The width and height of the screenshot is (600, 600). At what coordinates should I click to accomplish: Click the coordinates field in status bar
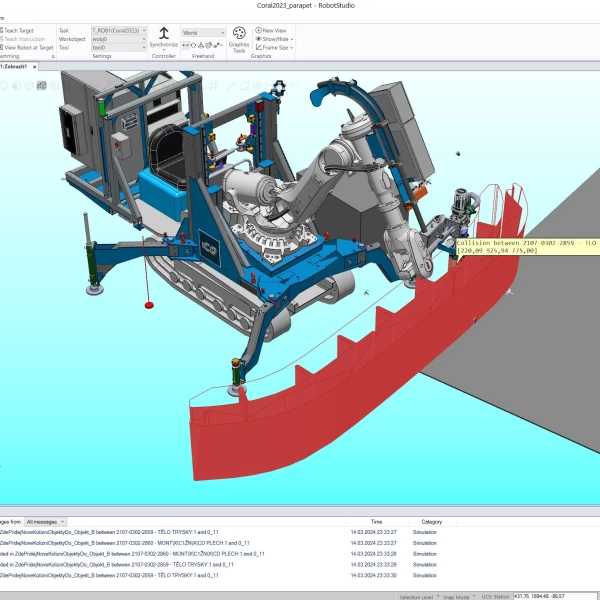tap(556, 596)
